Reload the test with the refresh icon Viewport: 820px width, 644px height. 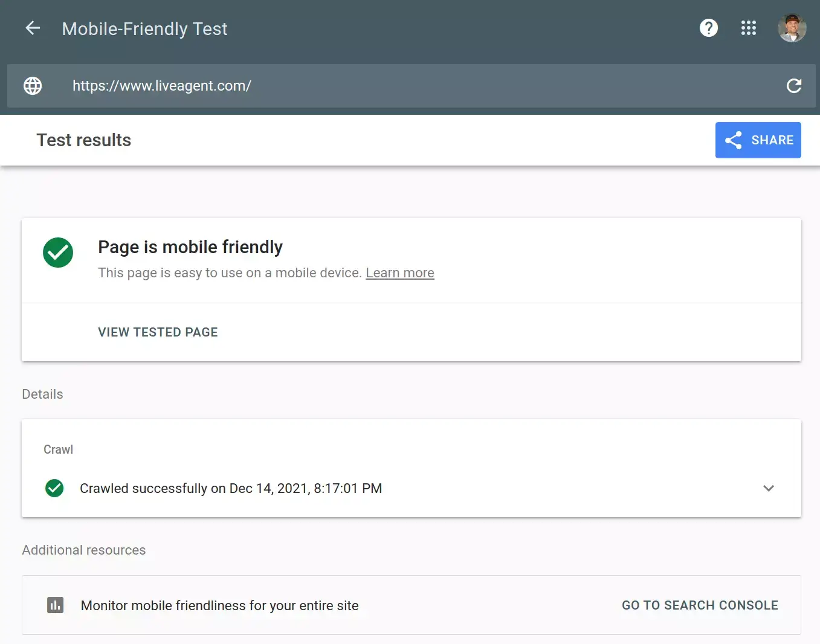tap(793, 86)
